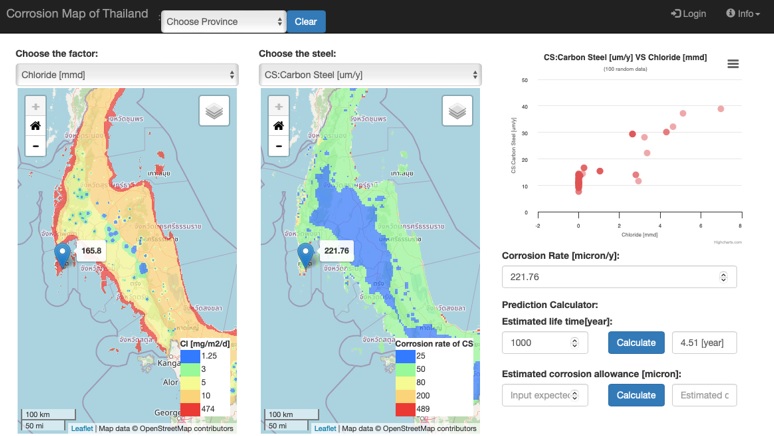Click home icon on Carbon Steel map

(279, 126)
